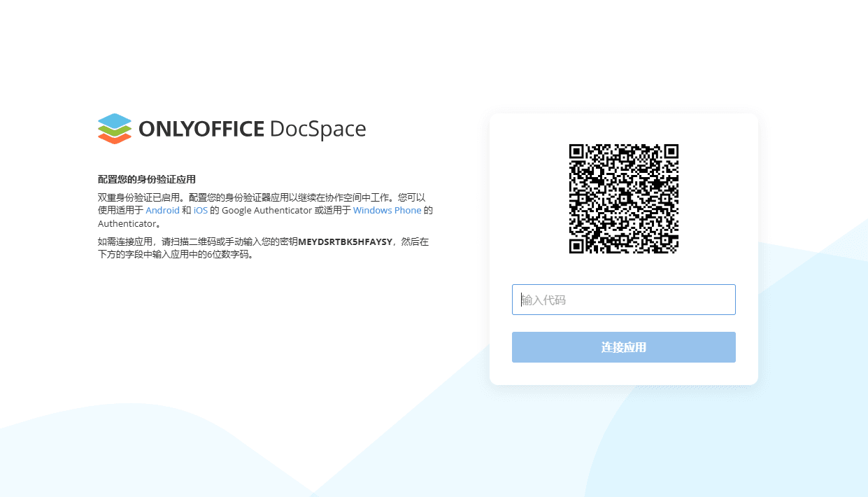The image size is (868, 497).
Task: Open the Android authenticator link
Action: click(162, 210)
